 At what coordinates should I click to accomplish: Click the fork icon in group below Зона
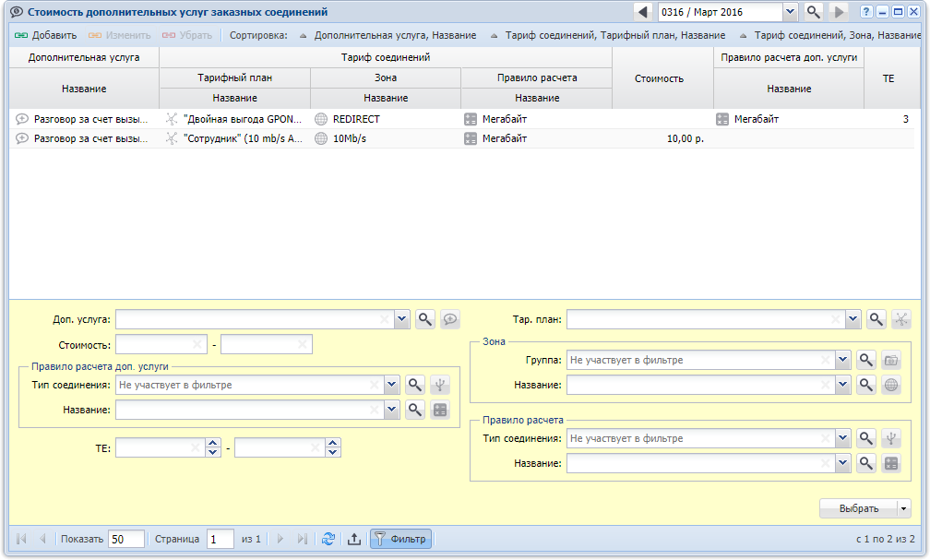click(x=891, y=438)
